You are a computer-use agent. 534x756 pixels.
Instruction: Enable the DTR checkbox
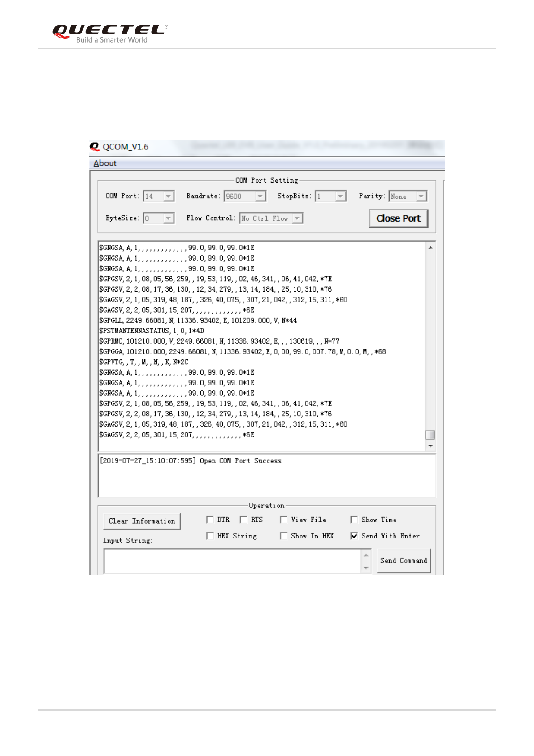click(x=210, y=520)
